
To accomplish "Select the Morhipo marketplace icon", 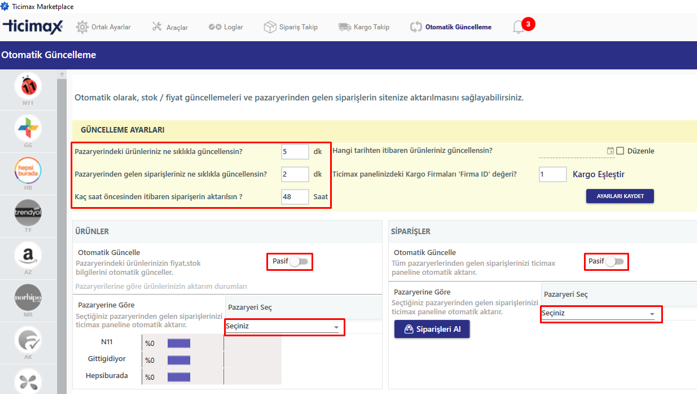I will pos(28,298).
